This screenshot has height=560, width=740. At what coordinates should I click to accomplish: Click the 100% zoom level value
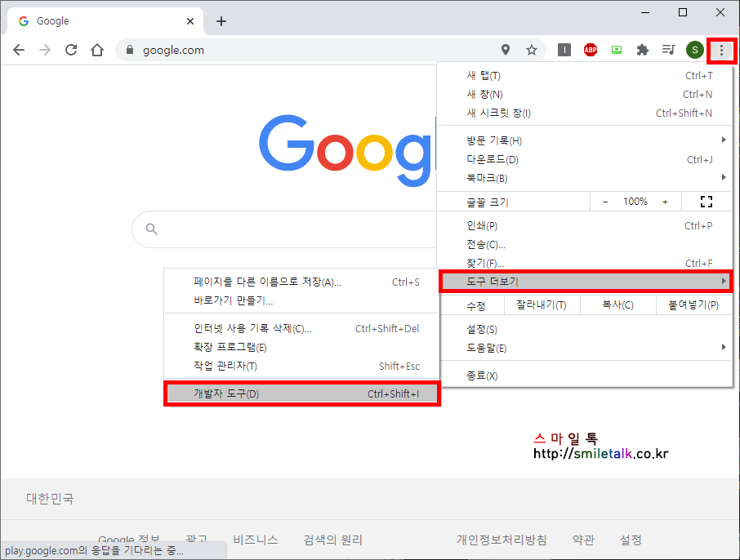[x=635, y=202]
